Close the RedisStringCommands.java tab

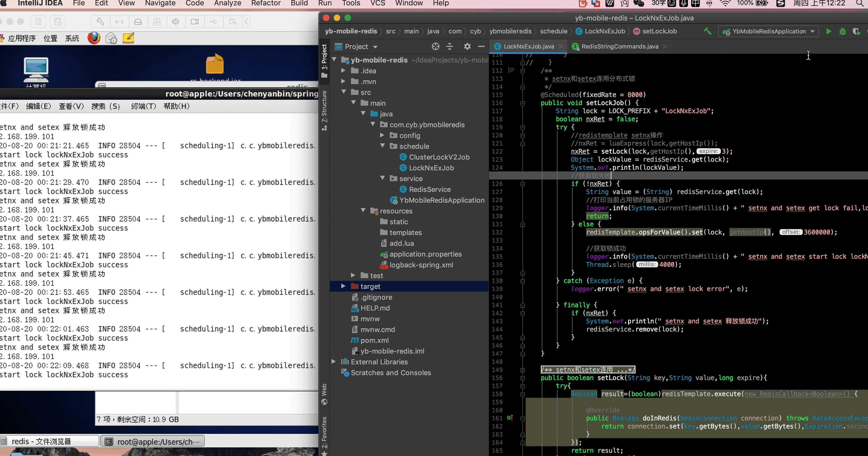tap(664, 46)
